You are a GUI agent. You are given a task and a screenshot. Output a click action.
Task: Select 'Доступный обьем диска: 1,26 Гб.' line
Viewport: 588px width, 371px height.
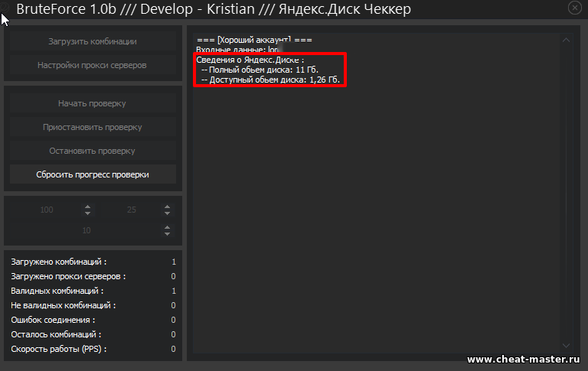pos(270,80)
